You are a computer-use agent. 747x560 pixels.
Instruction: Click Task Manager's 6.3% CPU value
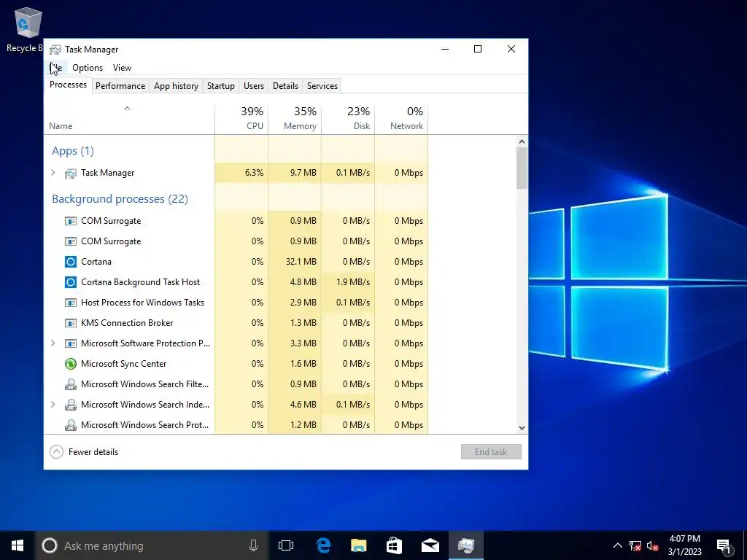pyautogui.click(x=254, y=173)
